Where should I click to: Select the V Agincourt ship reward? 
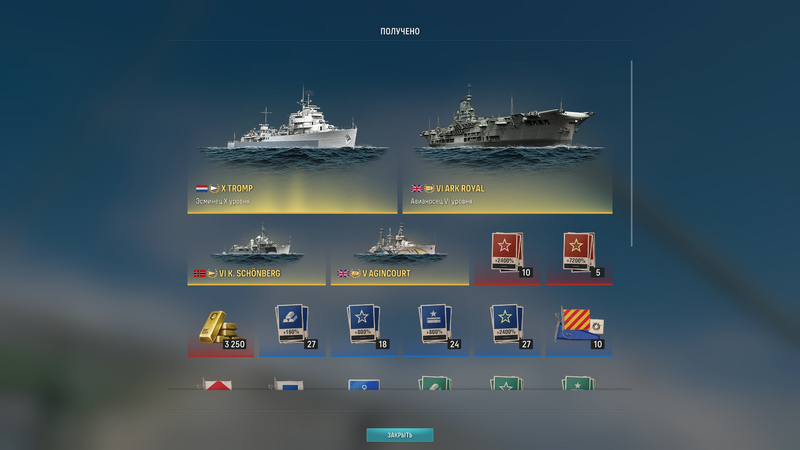(399, 253)
